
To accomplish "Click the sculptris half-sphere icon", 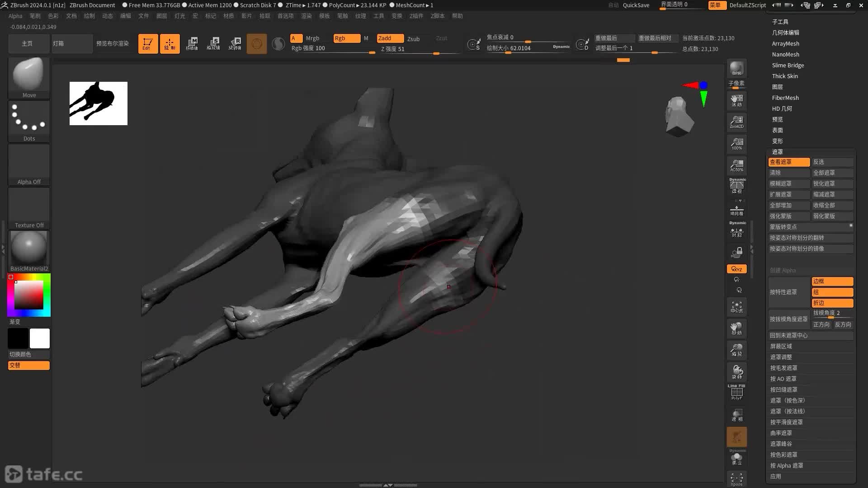I will click(278, 44).
